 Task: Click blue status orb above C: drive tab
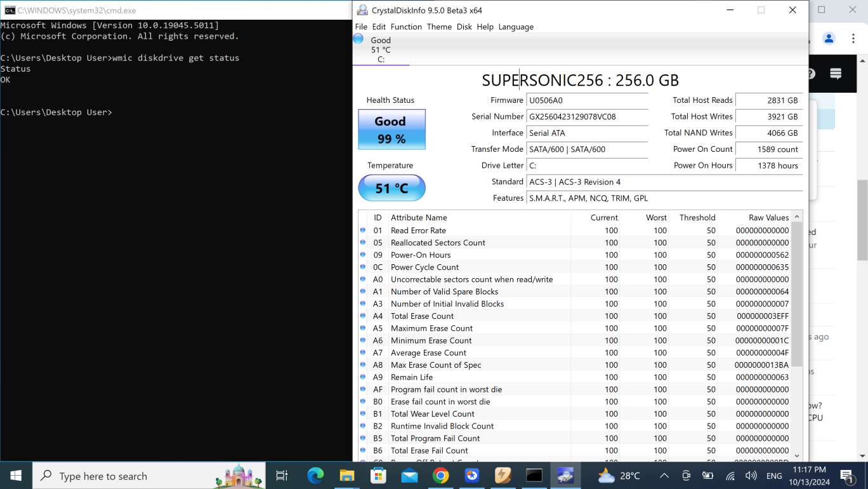tap(358, 39)
